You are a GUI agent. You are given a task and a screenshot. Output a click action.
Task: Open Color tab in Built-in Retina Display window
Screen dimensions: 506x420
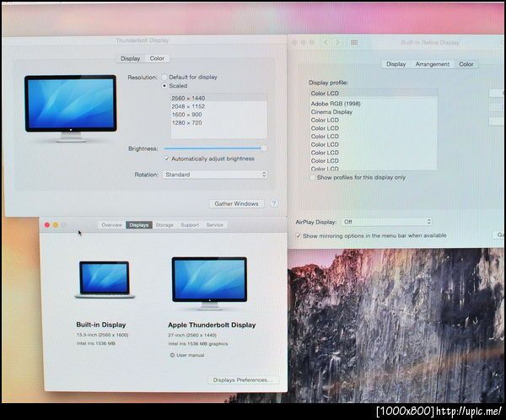pos(466,64)
